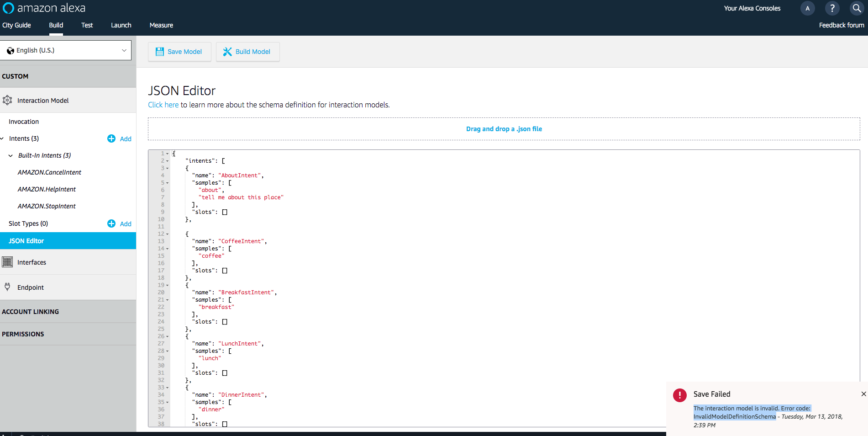Screen dimensions: 868x436
Task: Click the red Save Failed error icon
Action: point(680,395)
